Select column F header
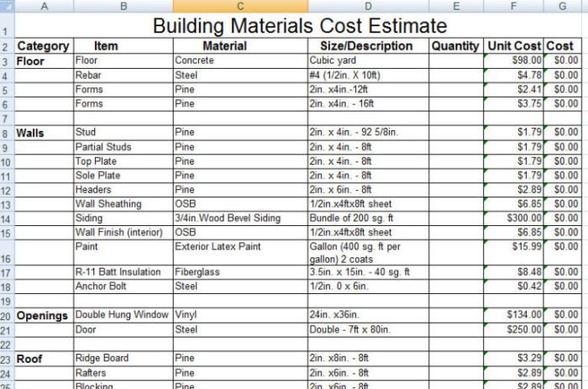The image size is (588, 389). pyautogui.click(x=513, y=6)
